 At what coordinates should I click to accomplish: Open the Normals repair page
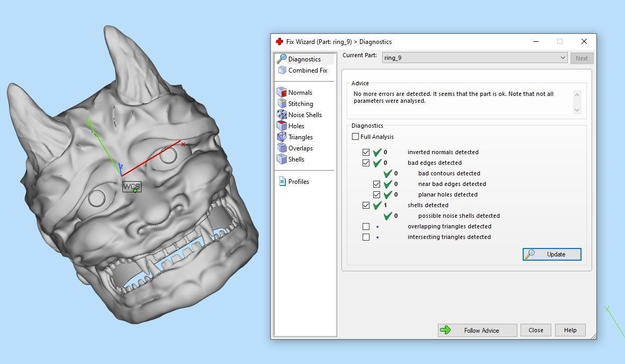click(x=300, y=92)
